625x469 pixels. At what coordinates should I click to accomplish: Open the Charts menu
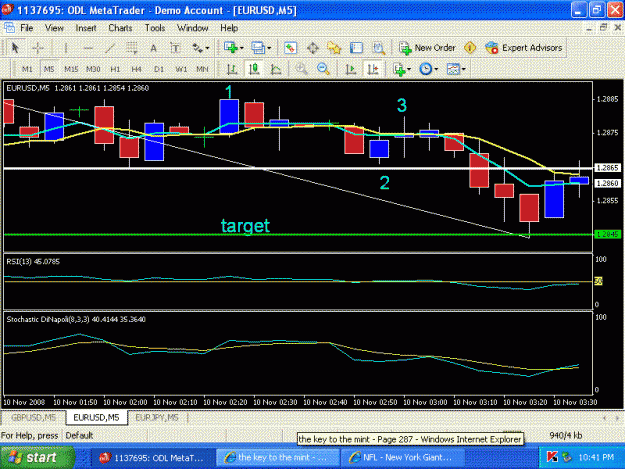[120, 28]
